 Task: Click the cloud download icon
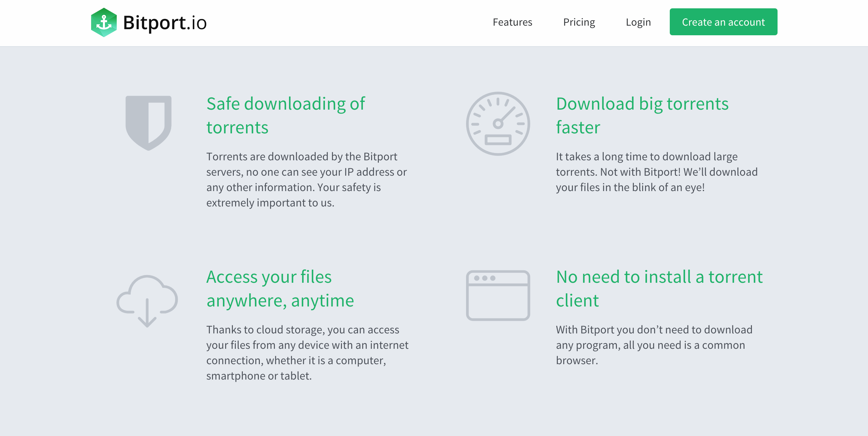click(147, 301)
